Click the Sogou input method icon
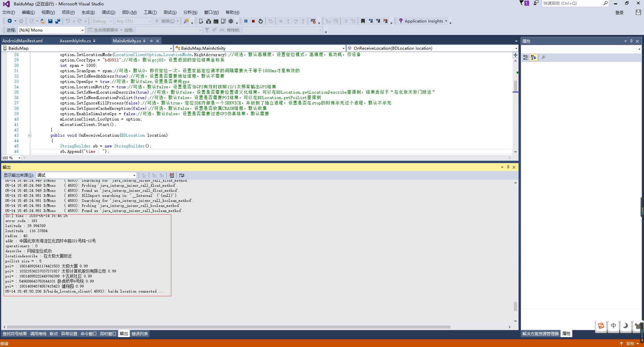Viewport: 644px width, 347px height. [x=601, y=326]
